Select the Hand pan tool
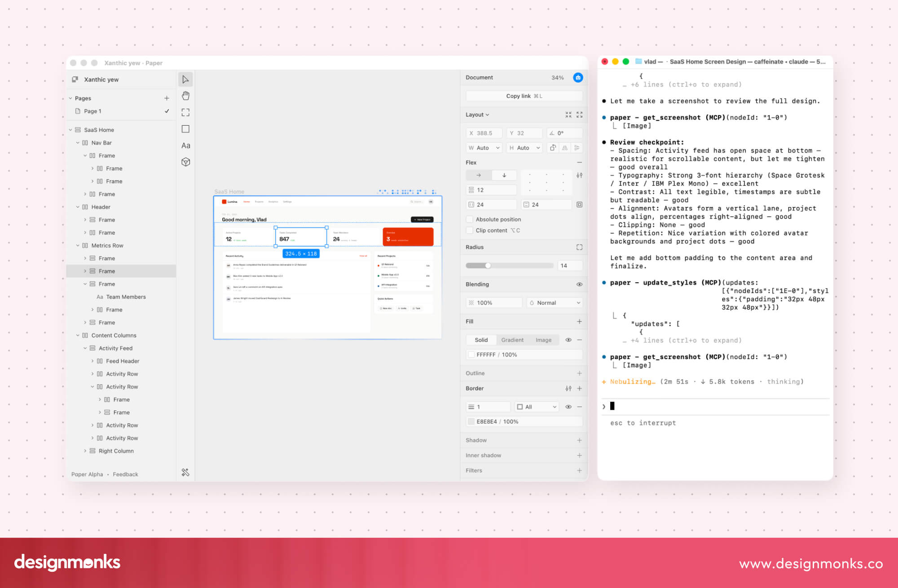 click(x=185, y=96)
